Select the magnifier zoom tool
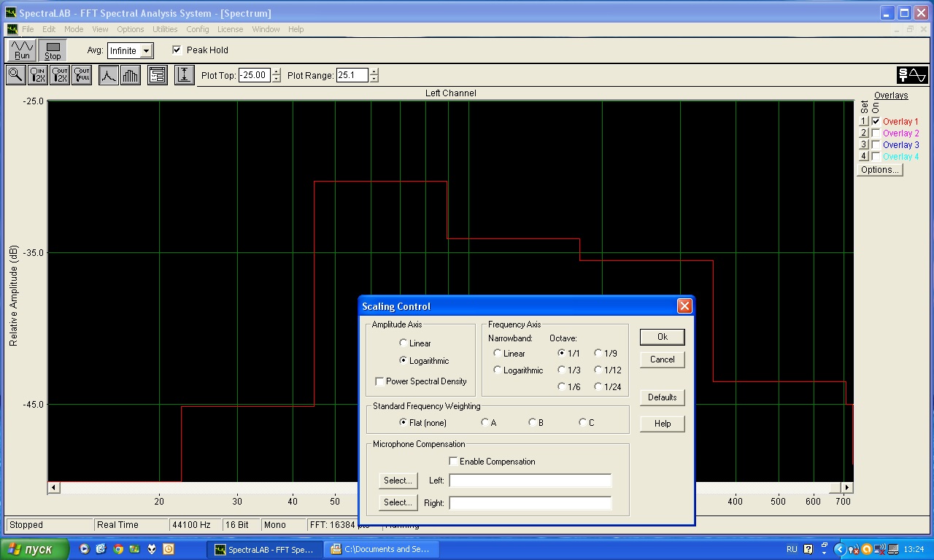 click(x=15, y=75)
